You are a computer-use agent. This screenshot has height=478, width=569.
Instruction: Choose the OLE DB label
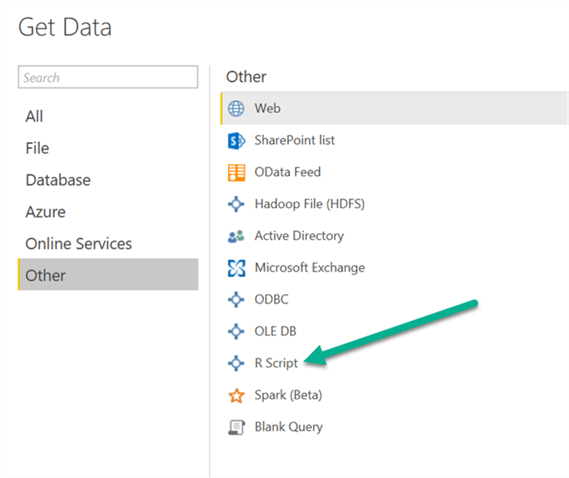pos(275,331)
